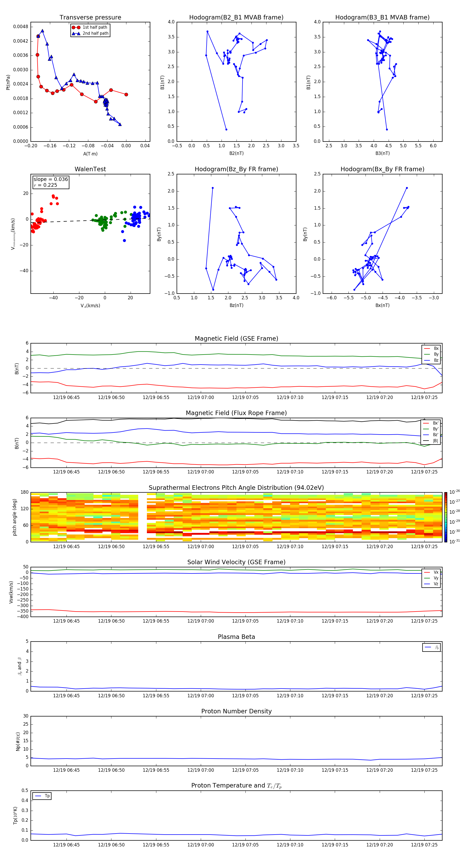Screen dimensions: 473x868
Task: Click the 'Tp' legend entry
Action: click(42, 796)
